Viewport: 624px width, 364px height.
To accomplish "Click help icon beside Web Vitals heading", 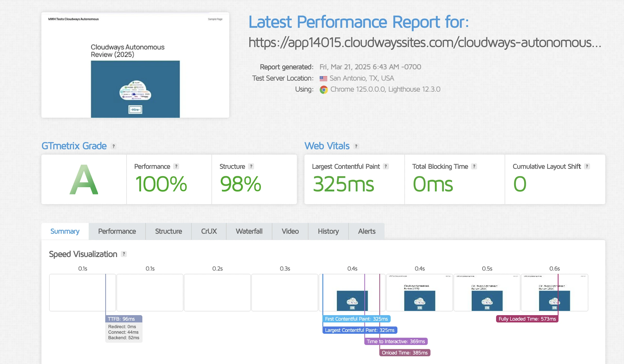I will [356, 146].
